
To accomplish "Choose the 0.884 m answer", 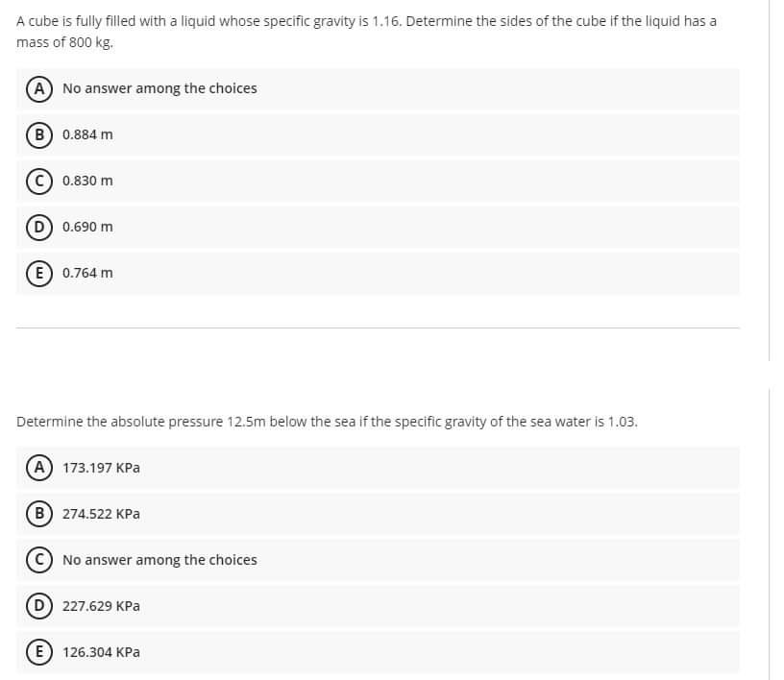I will pyautogui.click(x=378, y=135).
